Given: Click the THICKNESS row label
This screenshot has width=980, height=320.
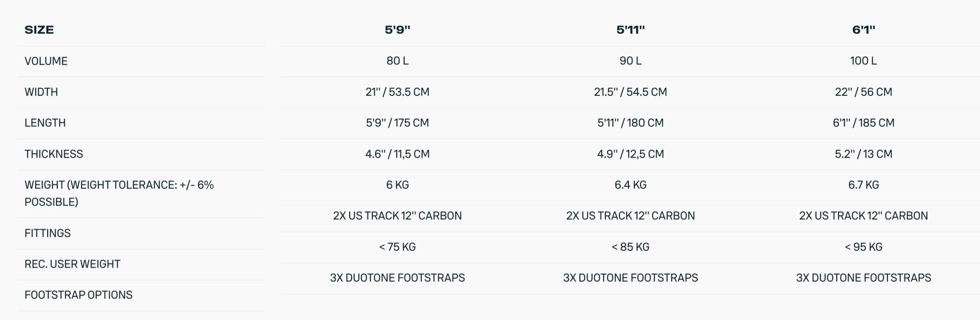Looking at the screenshot, I should coord(54,154).
